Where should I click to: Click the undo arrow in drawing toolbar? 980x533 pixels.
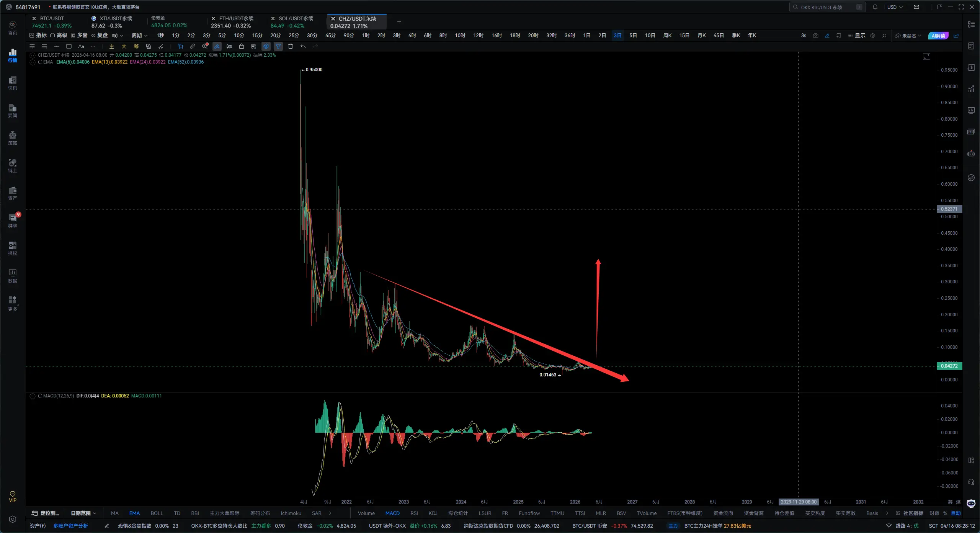(303, 46)
